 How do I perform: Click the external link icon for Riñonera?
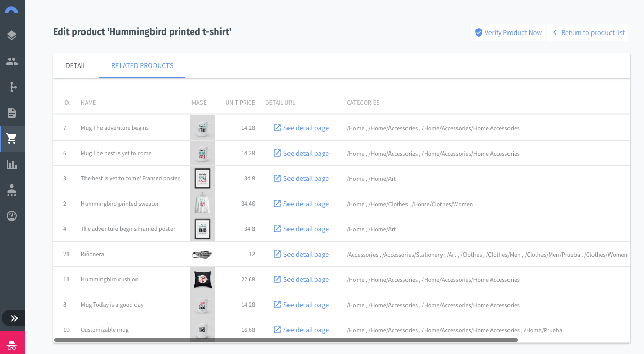[x=277, y=254]
